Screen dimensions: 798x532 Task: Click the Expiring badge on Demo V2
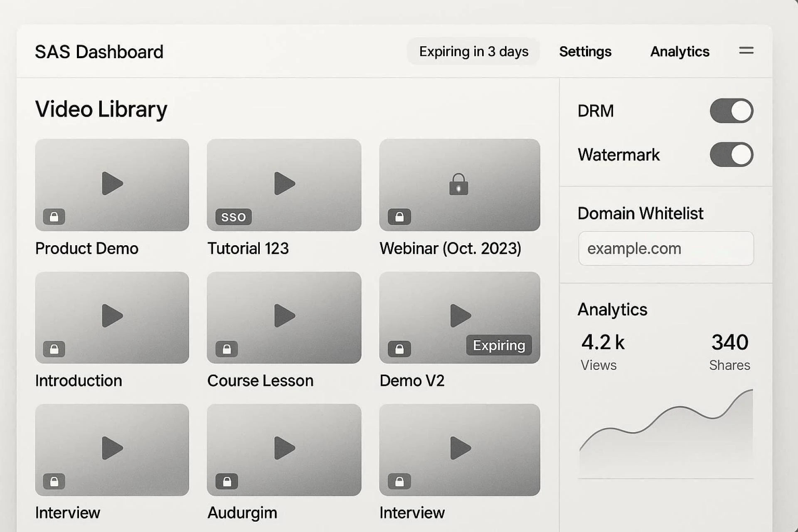click(x=499, y=345)
